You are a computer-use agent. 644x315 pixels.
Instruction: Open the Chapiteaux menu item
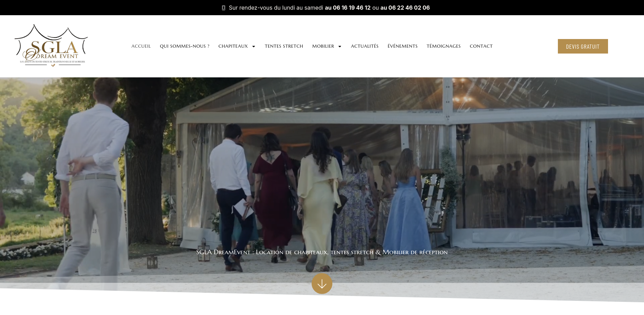coord(233,46)
